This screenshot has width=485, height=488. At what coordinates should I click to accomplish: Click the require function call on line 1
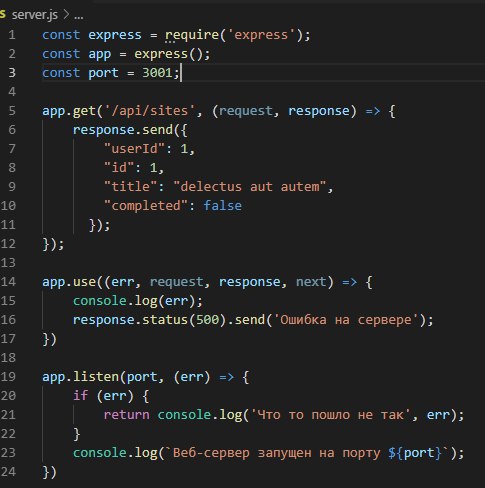click(x=192, y=35)
